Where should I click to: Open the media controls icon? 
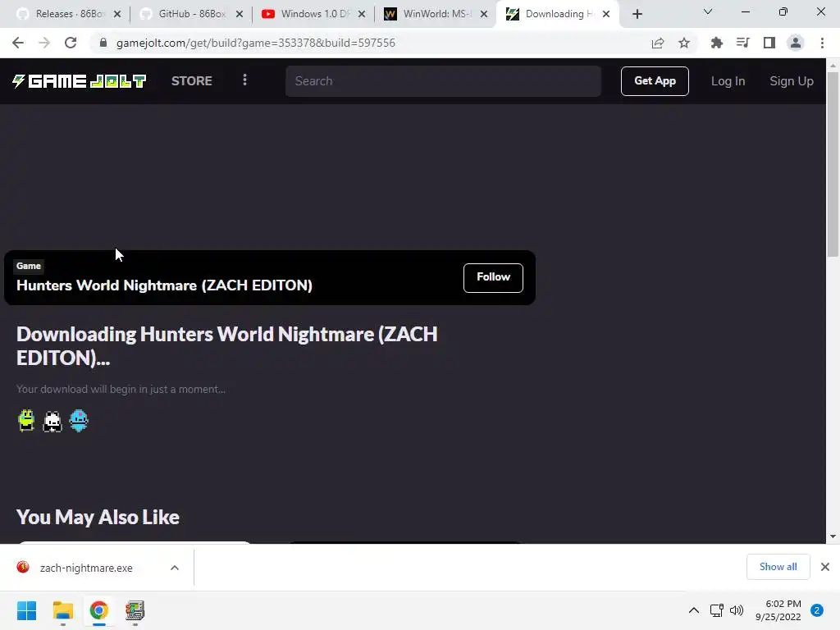point(742,43)
